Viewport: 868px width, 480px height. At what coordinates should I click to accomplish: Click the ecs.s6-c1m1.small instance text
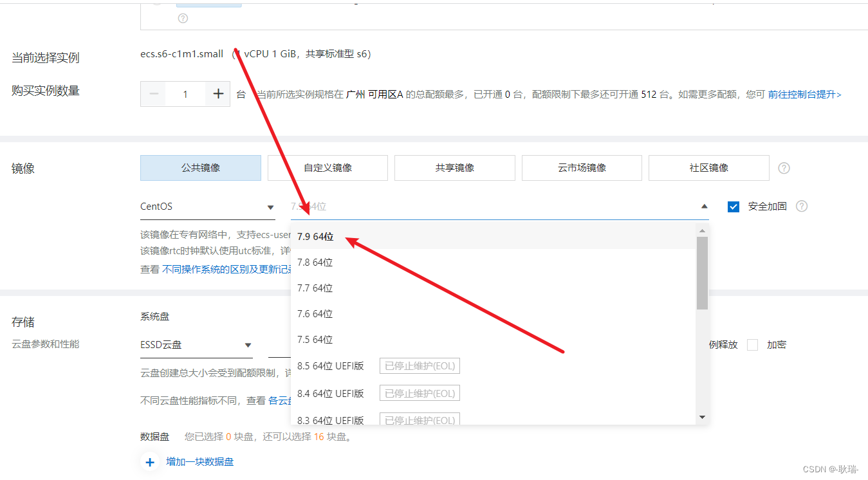click(182, 54)
